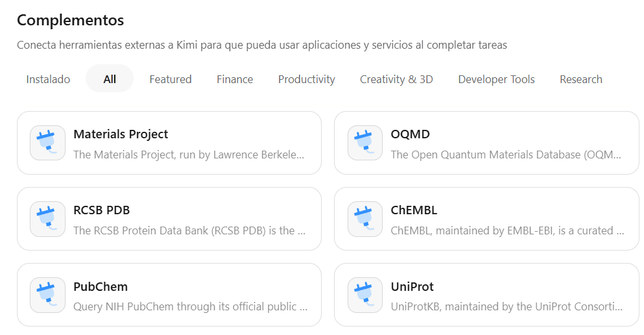Open the ChEMBL description text

pyautogui.click(x=507, y=230)
